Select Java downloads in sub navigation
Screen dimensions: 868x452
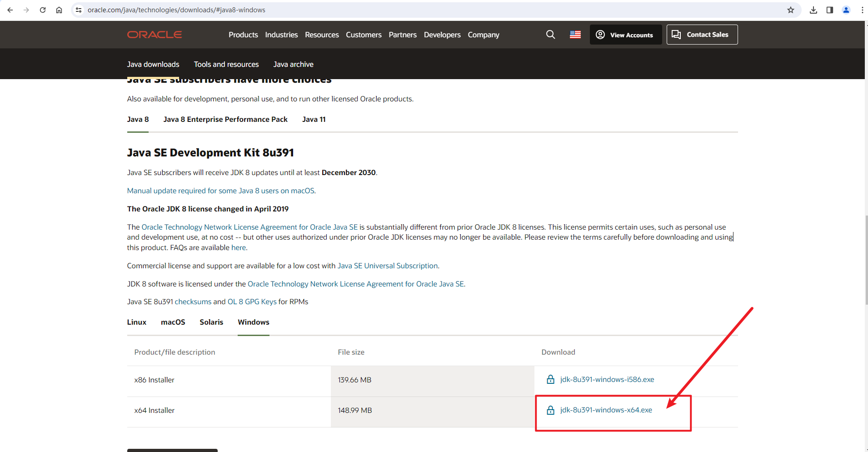[x=153, y=64]
